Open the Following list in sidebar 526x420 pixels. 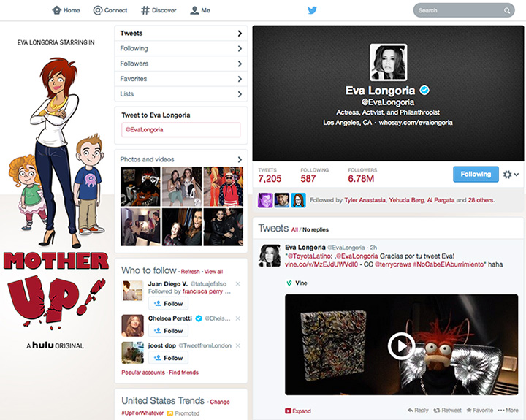[181, 49]
